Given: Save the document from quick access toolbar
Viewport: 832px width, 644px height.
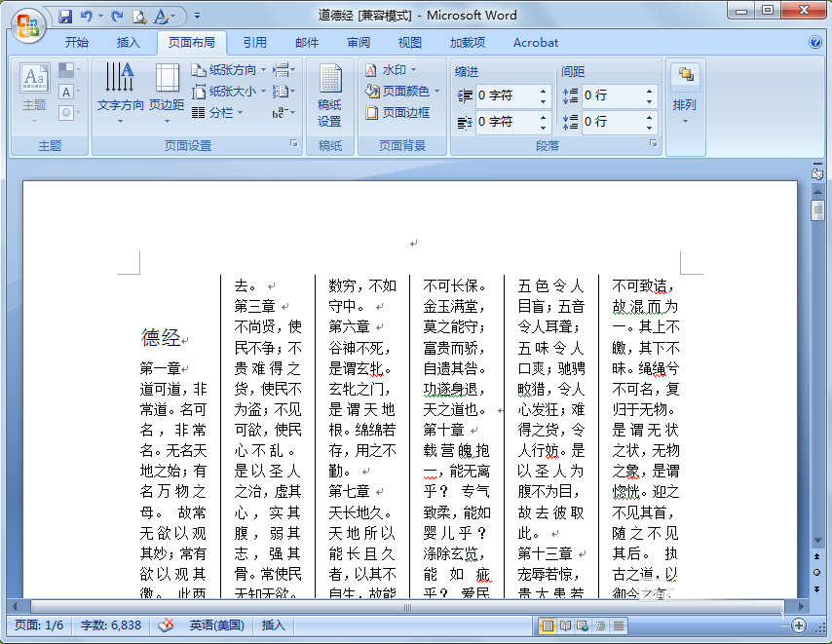Looking at the screenshot, I should point(65,17).
